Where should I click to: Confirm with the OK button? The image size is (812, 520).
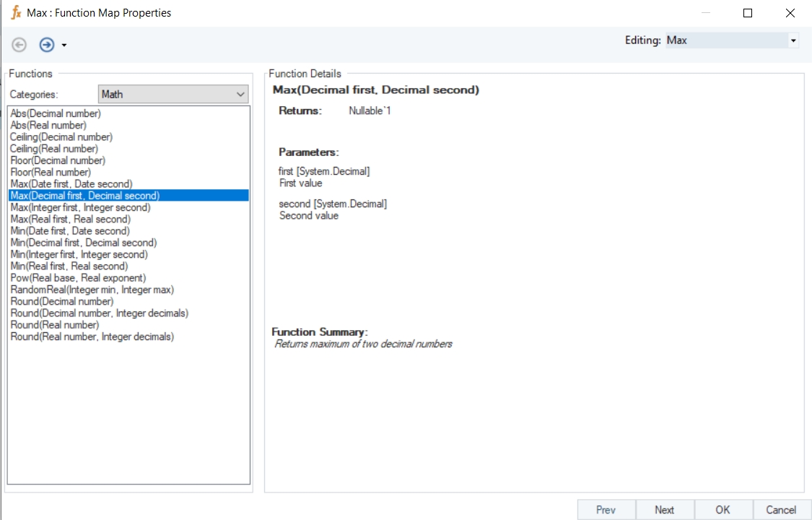coord(722,510)
